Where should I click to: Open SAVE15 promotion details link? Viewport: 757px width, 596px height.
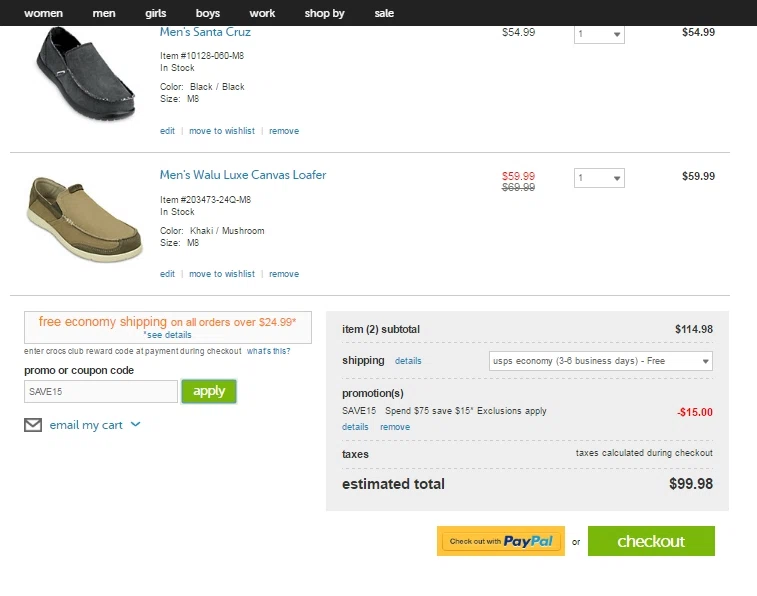(x=355, y=427)
